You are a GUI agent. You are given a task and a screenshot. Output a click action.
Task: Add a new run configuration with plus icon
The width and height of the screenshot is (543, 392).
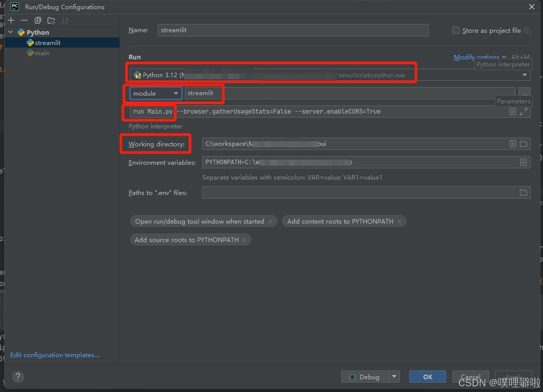pyautogui.click(x=11, y=20)
